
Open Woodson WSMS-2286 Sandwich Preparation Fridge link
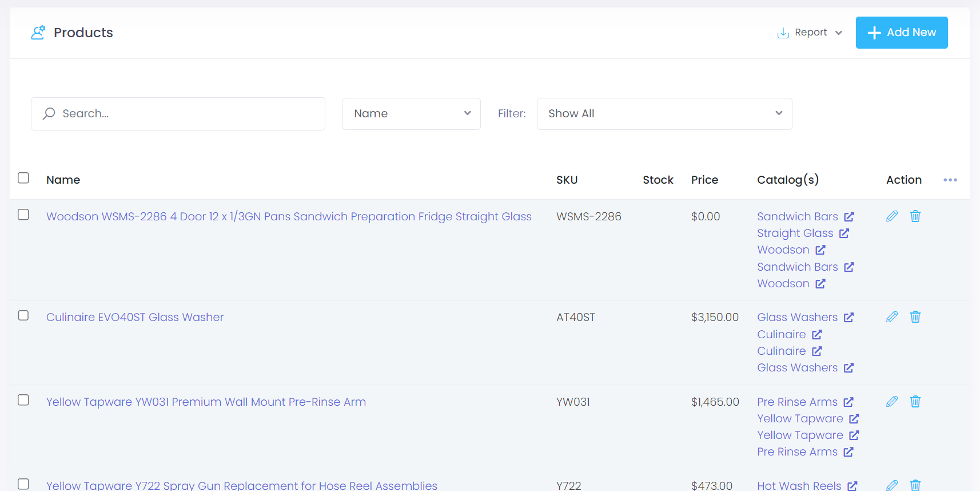point(289,216)
